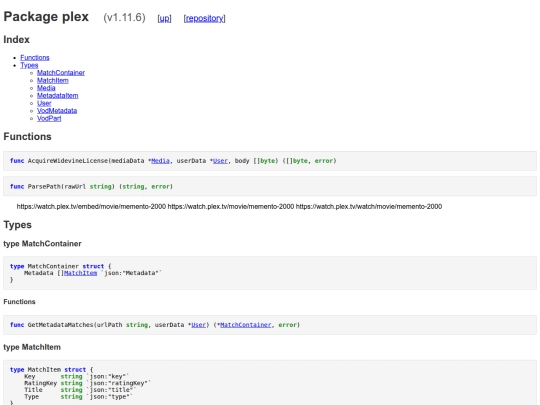Jump to Functions in the index
This screenshot has width=540, height=405.
(35, 58)
